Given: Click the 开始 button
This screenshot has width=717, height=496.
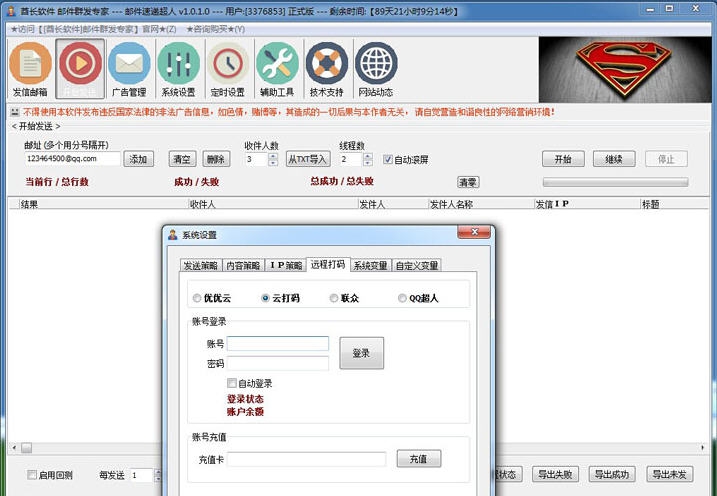Looking at the screenshot, I should (x=563, y=159).
